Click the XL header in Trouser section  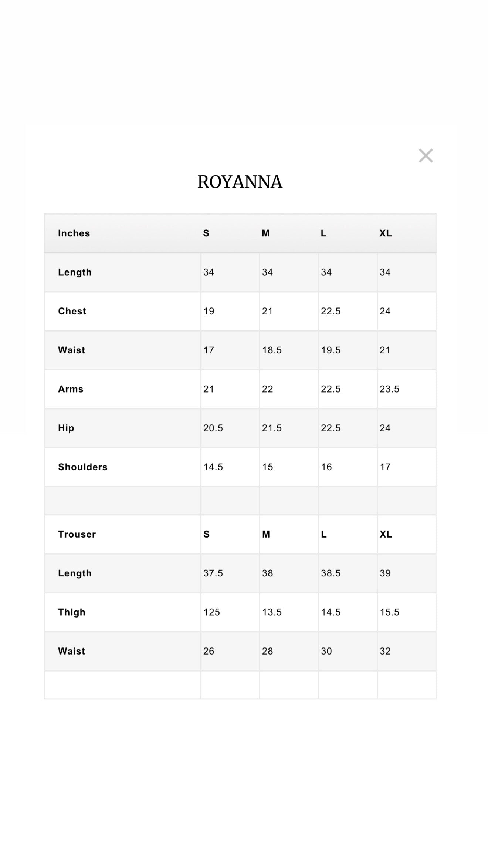[x=386, y=534]
